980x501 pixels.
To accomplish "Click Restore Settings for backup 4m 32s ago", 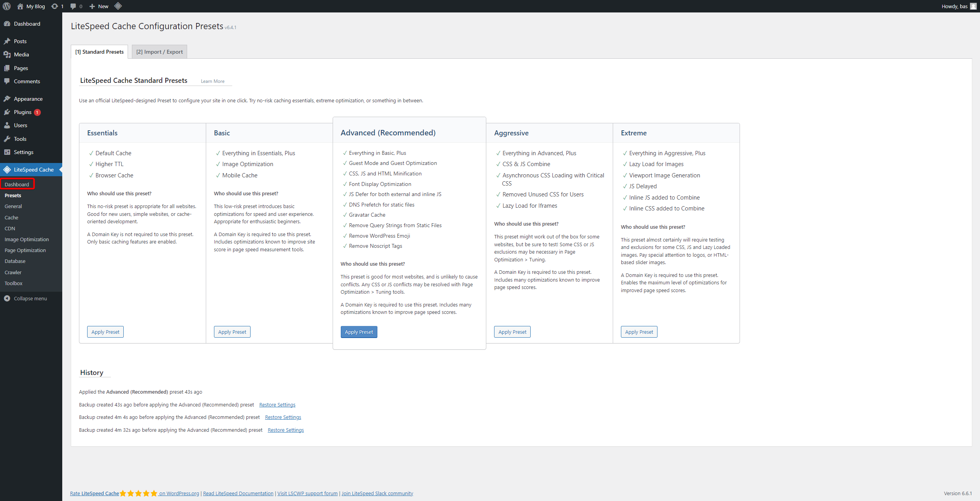I will click(x=286, y=430).
